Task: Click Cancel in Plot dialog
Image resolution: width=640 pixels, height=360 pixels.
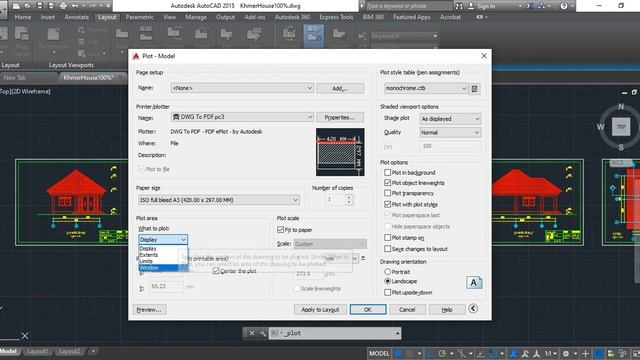Action: pos(407,310)
